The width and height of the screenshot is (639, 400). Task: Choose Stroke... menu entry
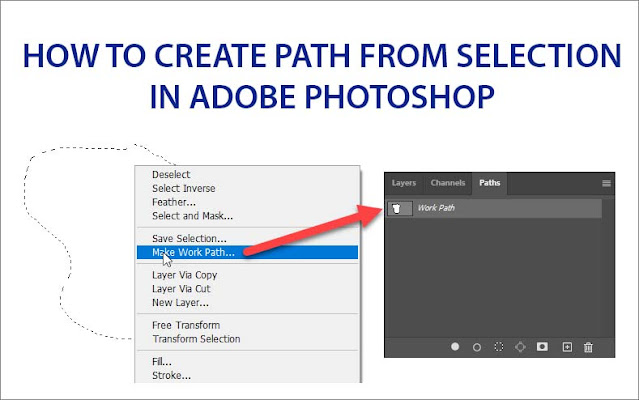[x=172, y=376]
